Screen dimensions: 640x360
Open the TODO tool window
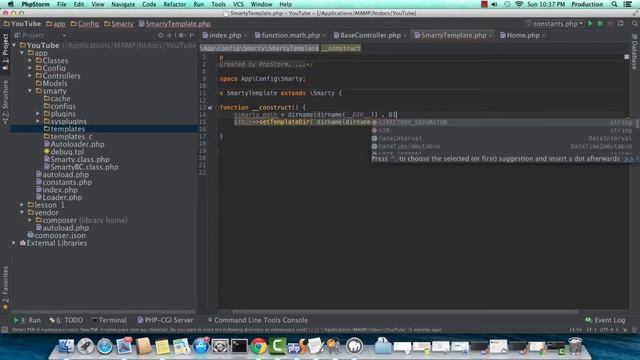click(x=66, y=320)
